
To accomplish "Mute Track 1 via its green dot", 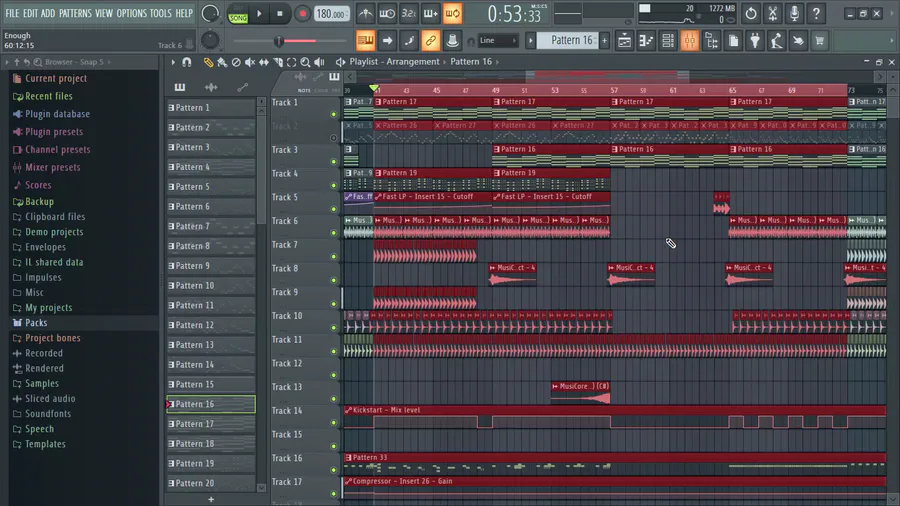I will [x=333, y=114].
